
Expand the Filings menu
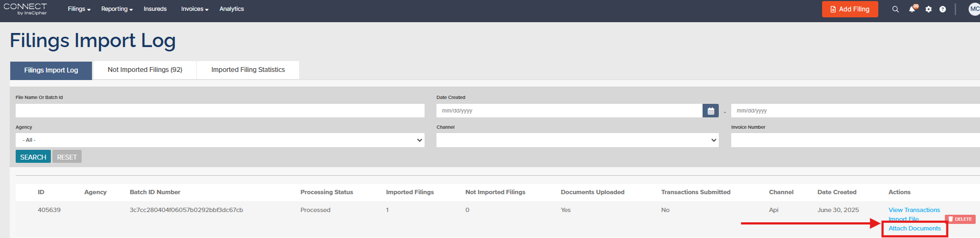click(x=79, y=9)
